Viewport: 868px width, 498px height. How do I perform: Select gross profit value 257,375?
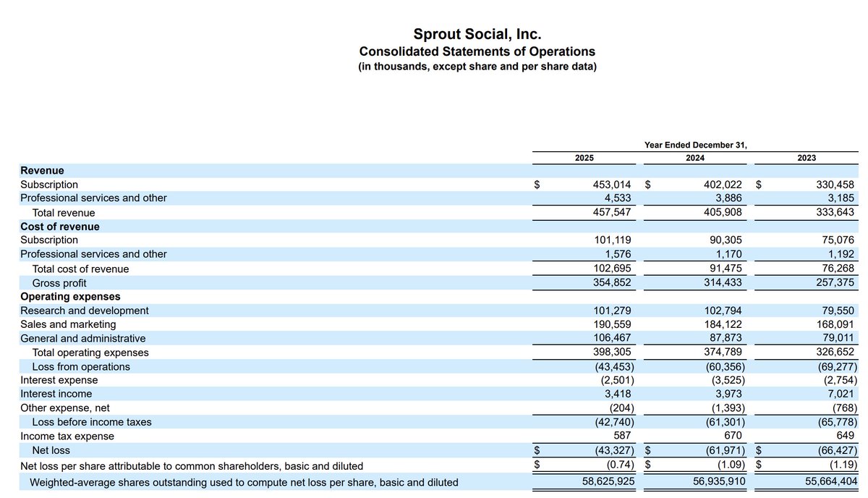[x=835, y=283]
